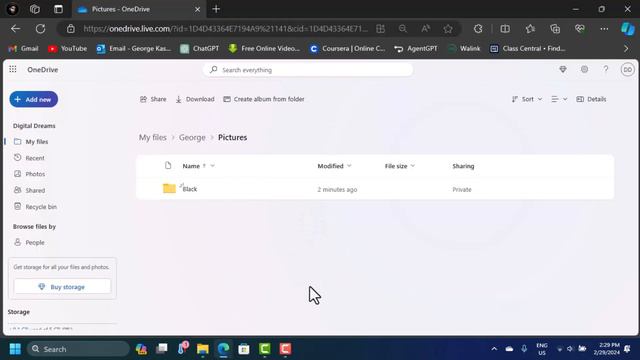This screenshot has width=640, height=360.
Task: Open the OneDrive app launcher grid
Action: point(13,69)
